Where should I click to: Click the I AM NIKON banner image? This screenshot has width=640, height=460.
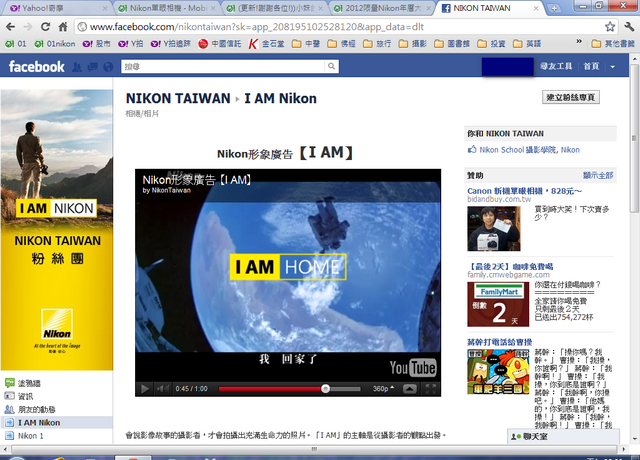tap(57, 208)
